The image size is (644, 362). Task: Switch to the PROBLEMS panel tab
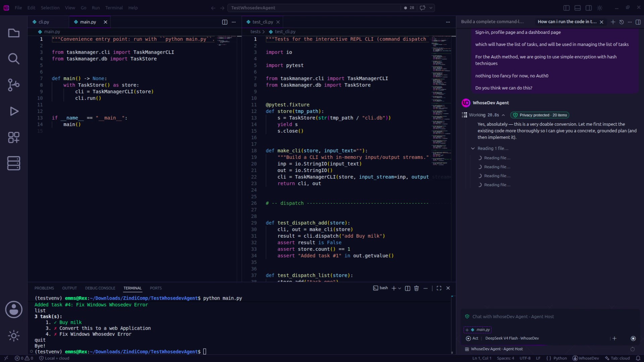[x=44, y=288]
